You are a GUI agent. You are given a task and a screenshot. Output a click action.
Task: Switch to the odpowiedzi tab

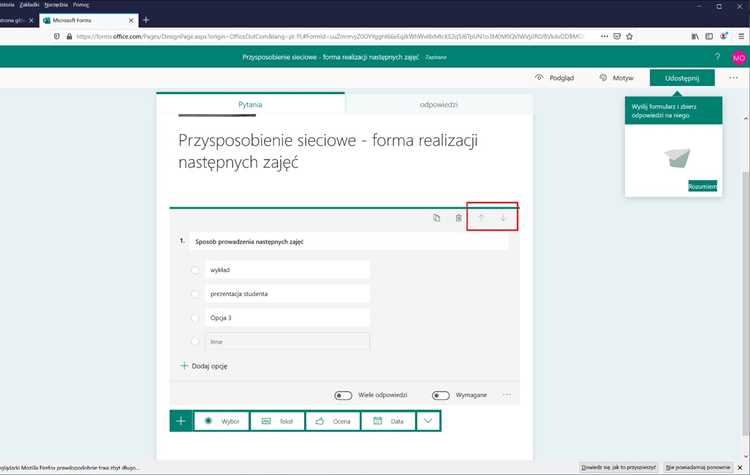[x=439, y=104]
